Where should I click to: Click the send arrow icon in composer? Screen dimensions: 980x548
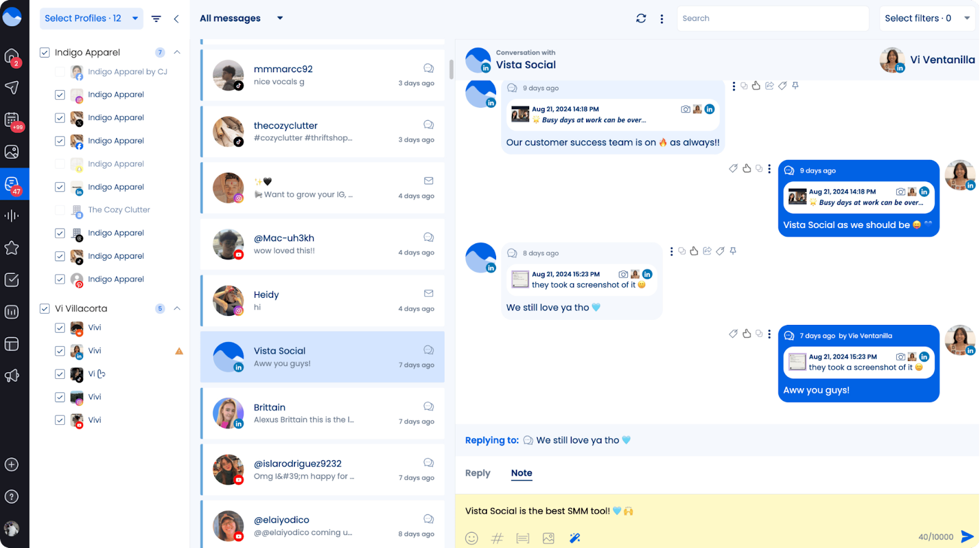click(x=967, y=537)
